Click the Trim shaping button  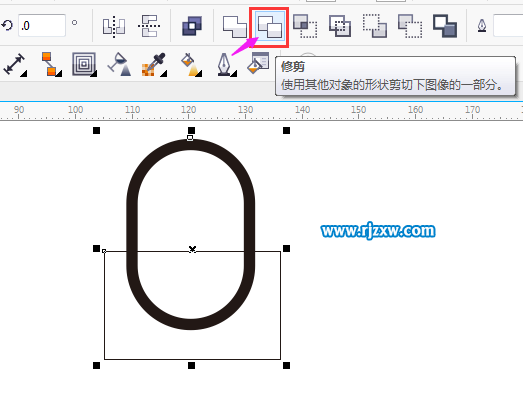(x=270, y=26)
